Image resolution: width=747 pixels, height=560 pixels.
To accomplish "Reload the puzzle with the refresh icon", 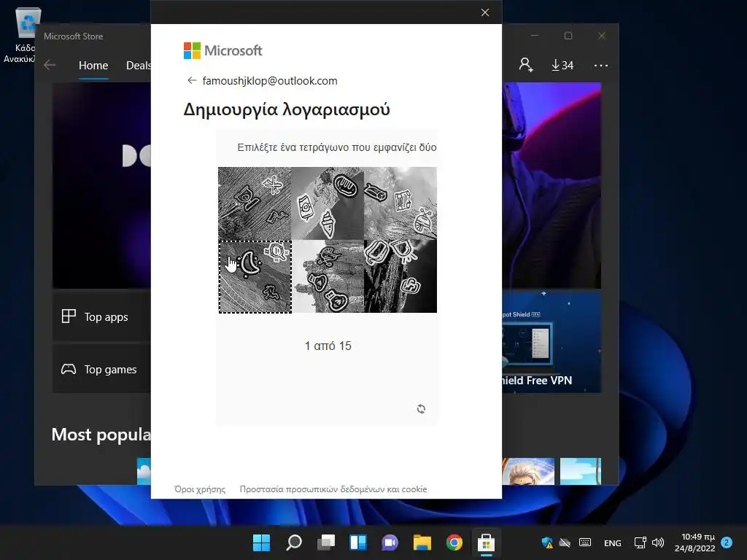I will tap(421, 408).
